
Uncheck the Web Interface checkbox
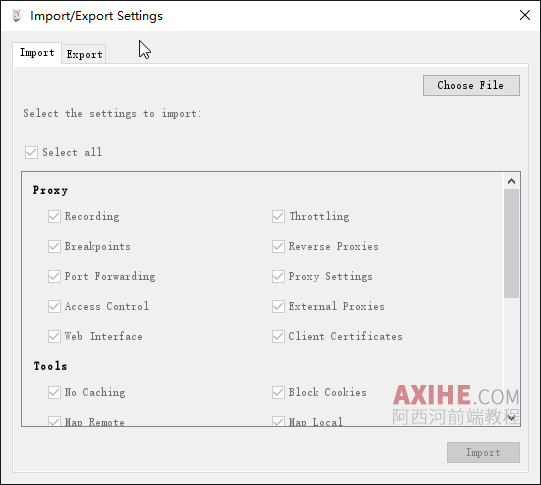tap(54, 336)
